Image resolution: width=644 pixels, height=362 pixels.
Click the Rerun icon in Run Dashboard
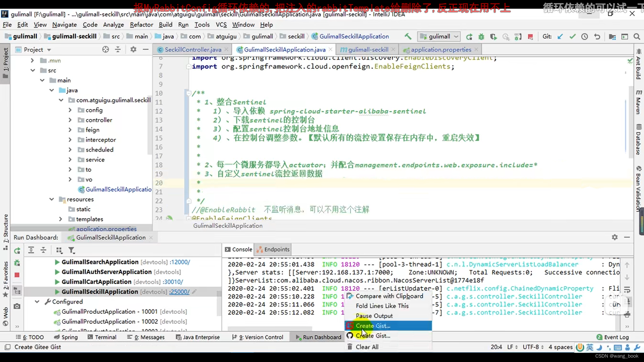click(x=17, y=250)
